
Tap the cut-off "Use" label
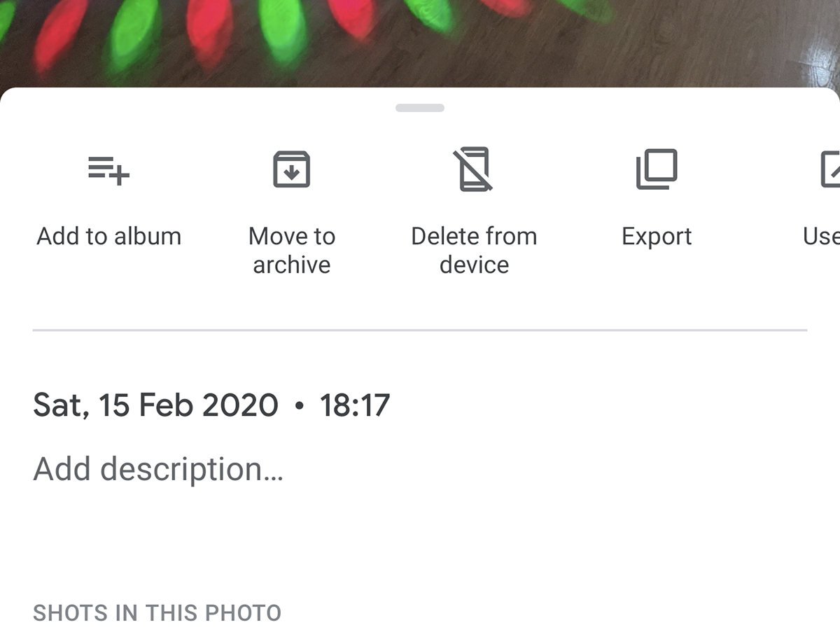(822, 237)
